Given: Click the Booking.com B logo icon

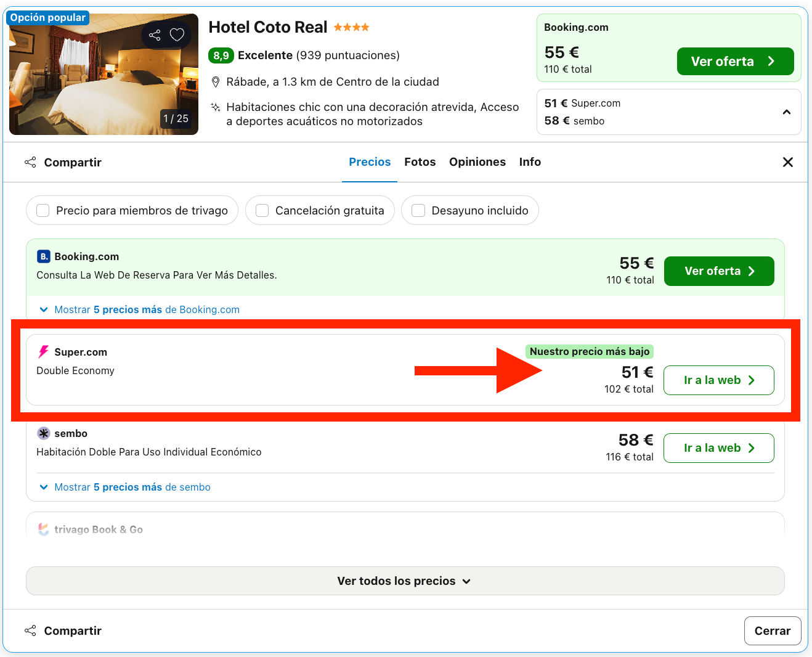Looking at the screenshot, I should (x=44, y=256).
